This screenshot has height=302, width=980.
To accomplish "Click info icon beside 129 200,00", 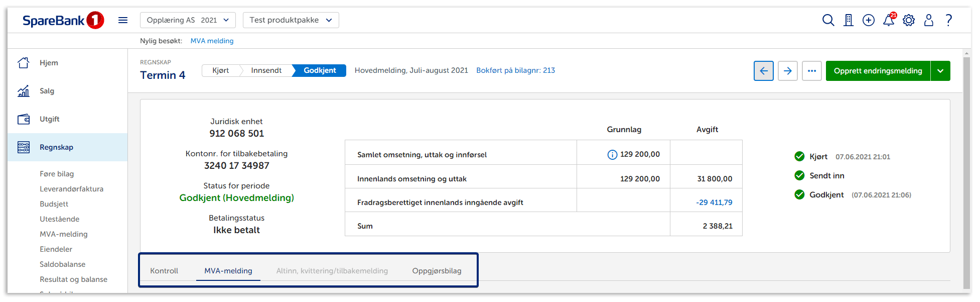I will [612, 155].
